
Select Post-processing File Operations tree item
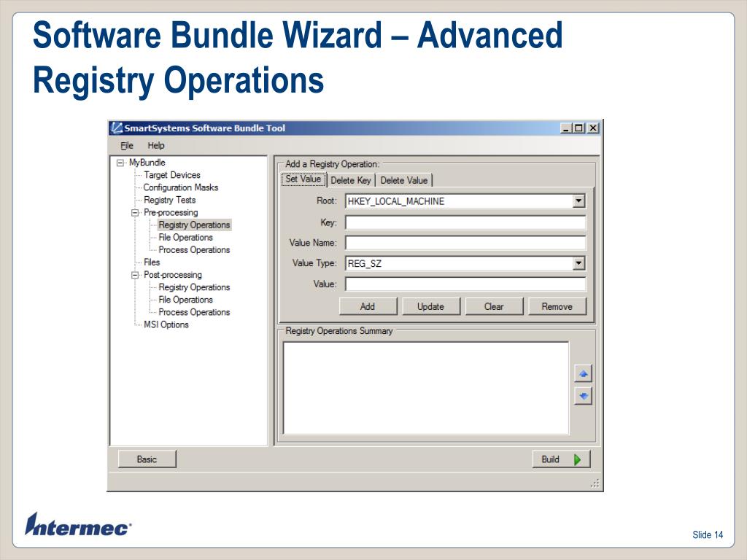(x=186, y=300)
